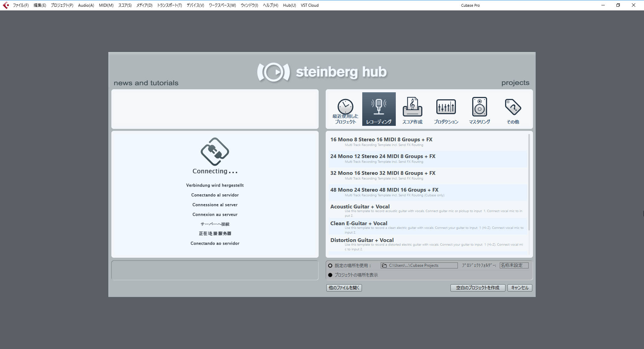Select the Distortion Guitar + Vocal template
Image resolution: width=644 pixels, height=349 pixels.
click(x=428, y=243)
